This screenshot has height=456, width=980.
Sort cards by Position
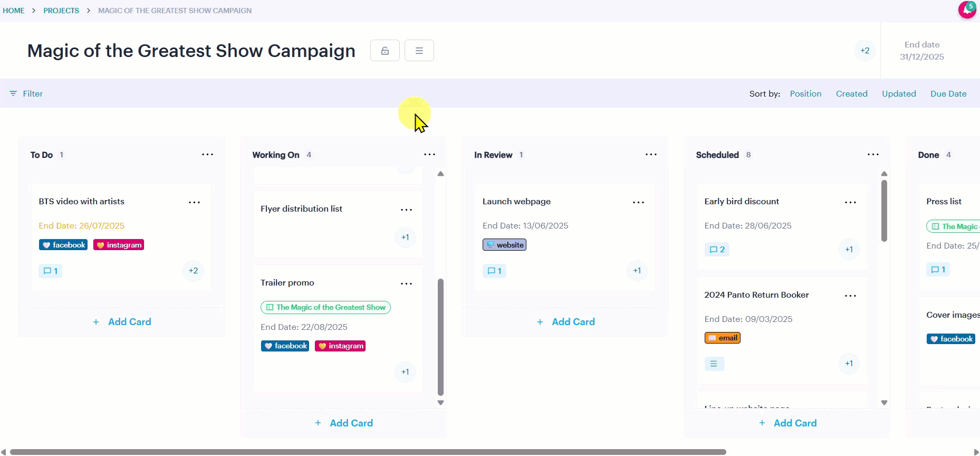pos(805,93)
